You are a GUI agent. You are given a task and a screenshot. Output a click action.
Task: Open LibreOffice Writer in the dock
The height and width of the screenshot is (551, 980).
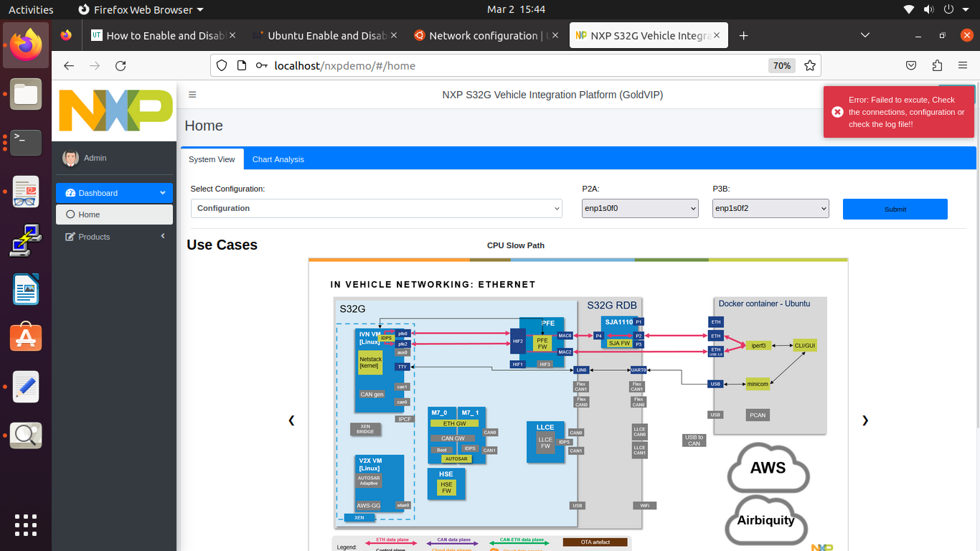pos(26,289)
